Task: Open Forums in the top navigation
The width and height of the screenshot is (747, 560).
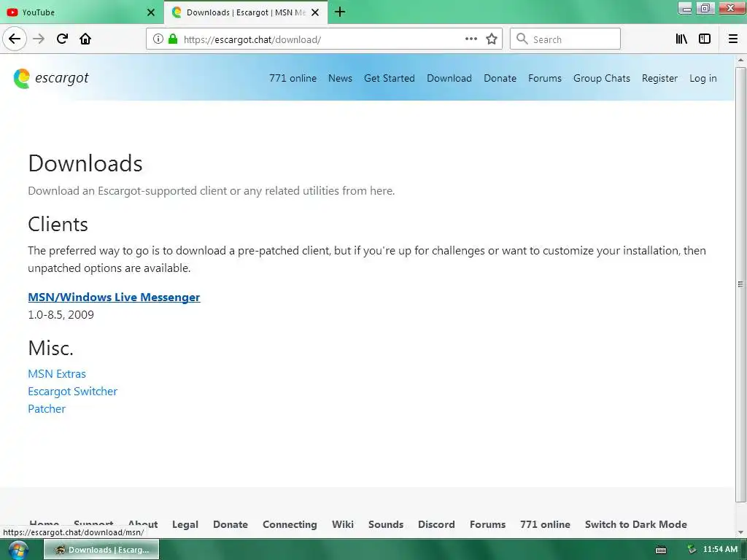Action: [544, 78]
